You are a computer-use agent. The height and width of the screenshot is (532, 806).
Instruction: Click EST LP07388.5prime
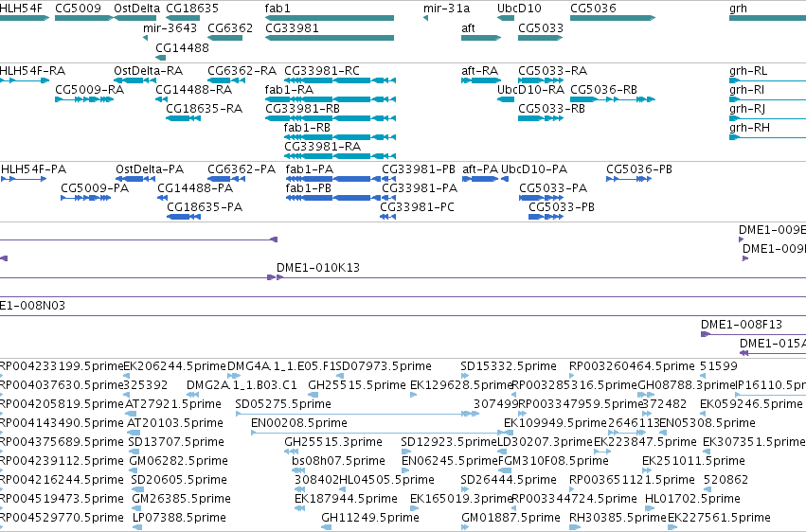click(179, 518)
